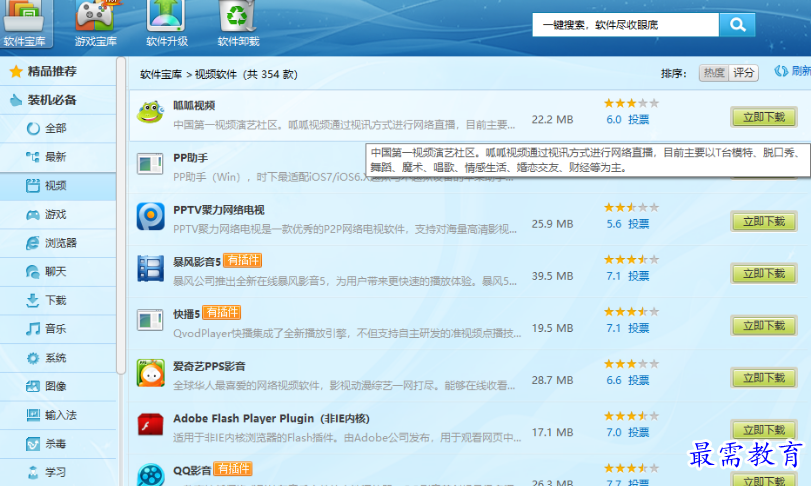Choose the 浏览器 category
Viewport: 811px width, 486px height.
(x=58, y=243)
